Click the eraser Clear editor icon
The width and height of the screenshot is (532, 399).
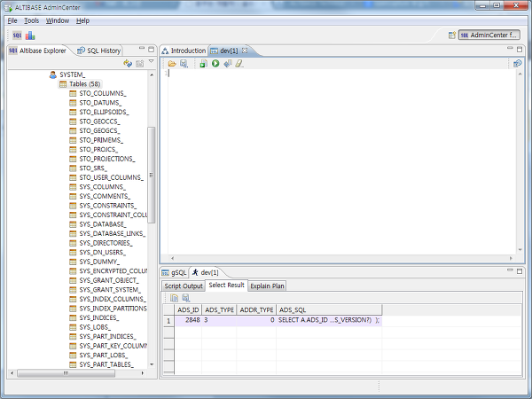click(x=239, y=64)
